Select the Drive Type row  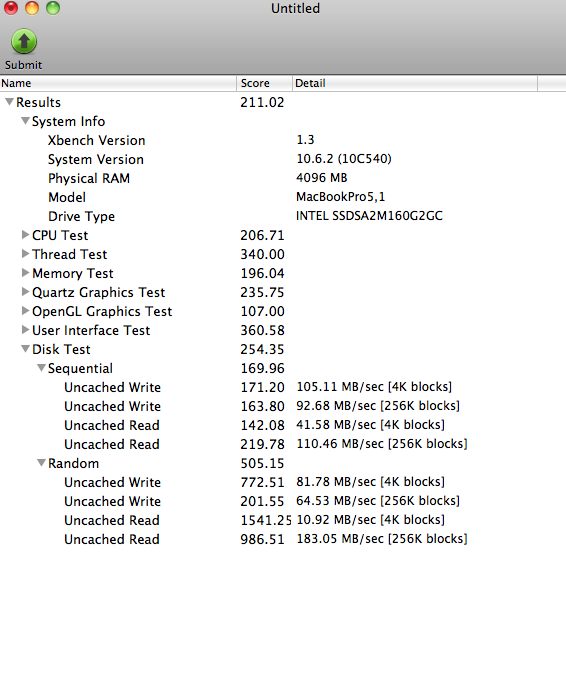[283, 216]
